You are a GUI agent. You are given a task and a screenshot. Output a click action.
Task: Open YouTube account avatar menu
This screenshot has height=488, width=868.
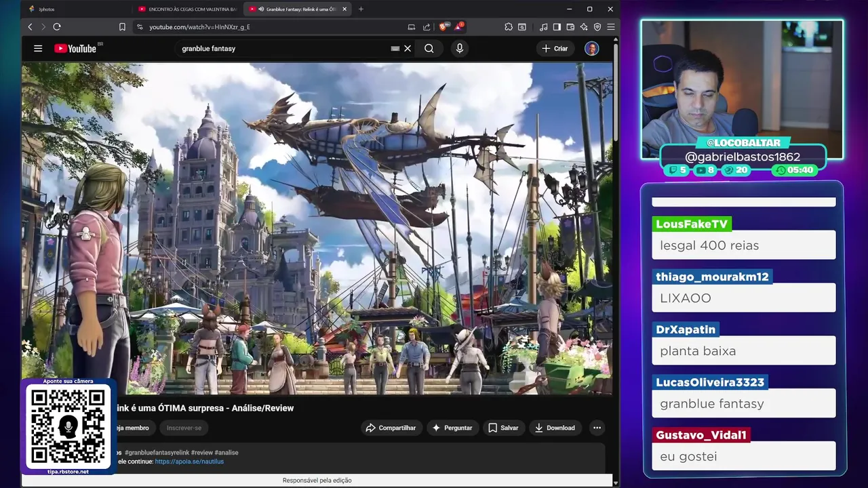pyautogui.click(x=592, y=48)
